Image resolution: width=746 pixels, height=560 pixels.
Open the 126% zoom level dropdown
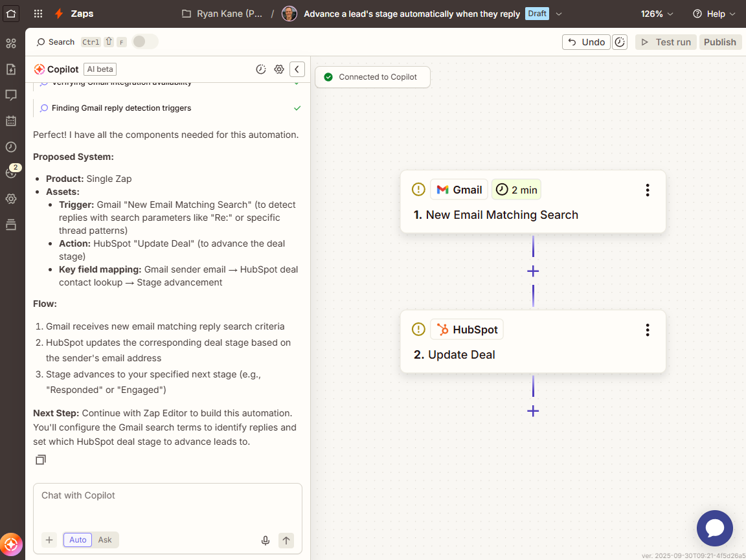[657, 14]
